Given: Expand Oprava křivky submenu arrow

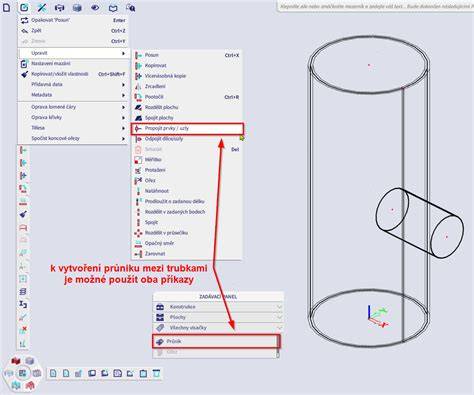Looking at the screenshot, I should [123, 118].
